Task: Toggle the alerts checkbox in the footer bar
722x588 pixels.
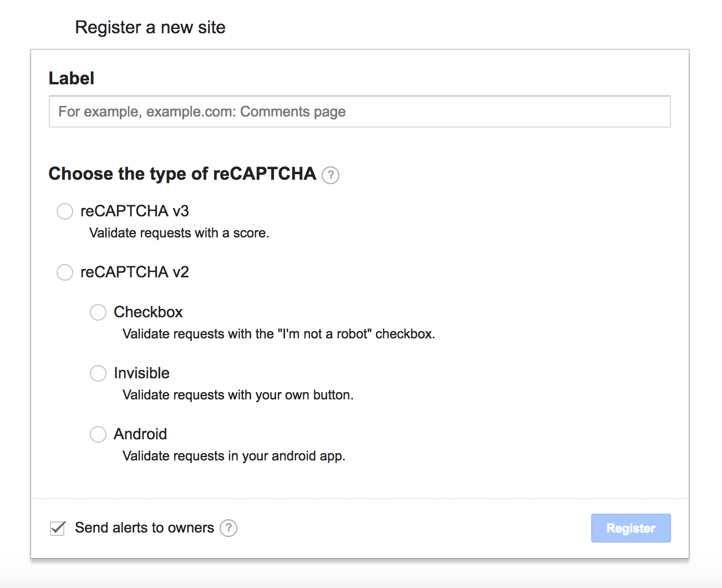Action: tap(57, 528)
